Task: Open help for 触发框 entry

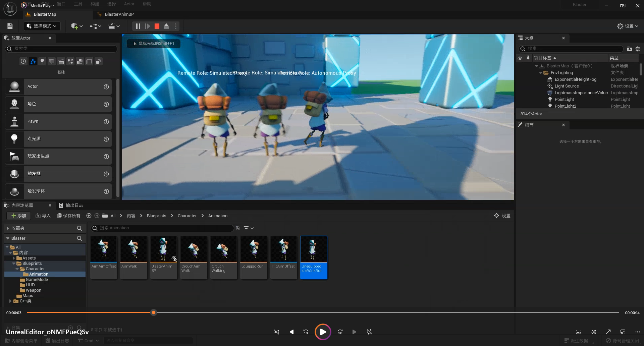Action: (106, 174)
